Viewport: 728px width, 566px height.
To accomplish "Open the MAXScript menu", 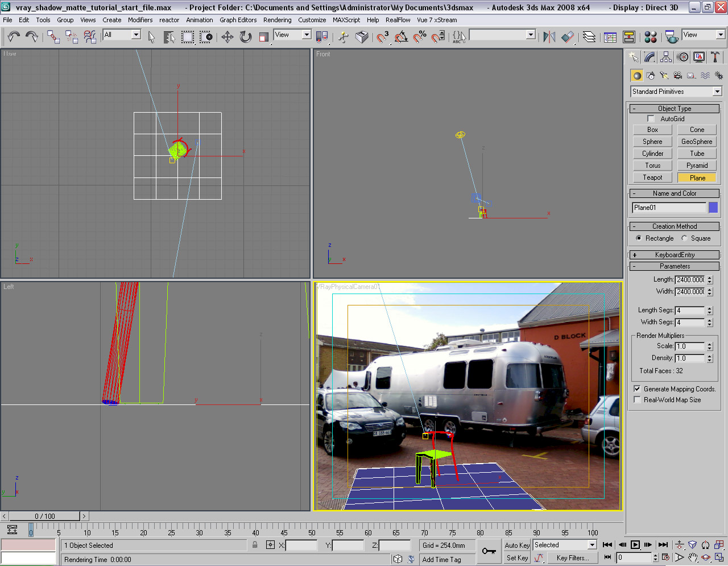I will coord(346,20).
